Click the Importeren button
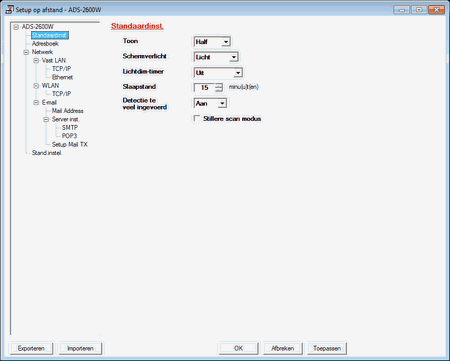This screenshot has width=450, height=361. click(x=80, y=348)
